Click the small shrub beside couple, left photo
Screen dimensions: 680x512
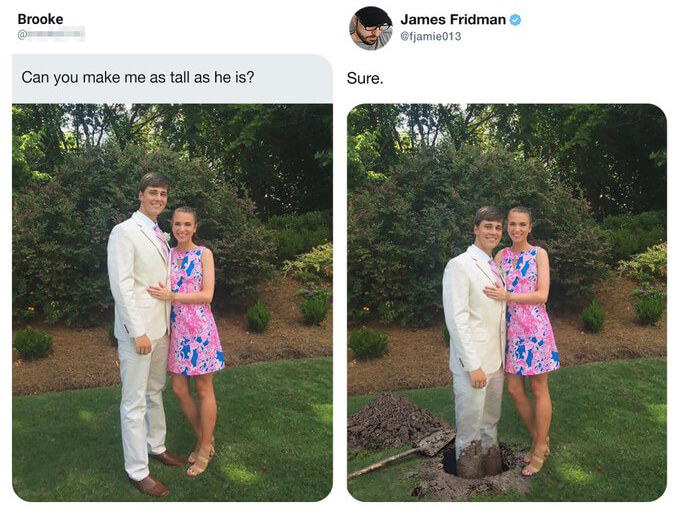[x=258, y=316]
